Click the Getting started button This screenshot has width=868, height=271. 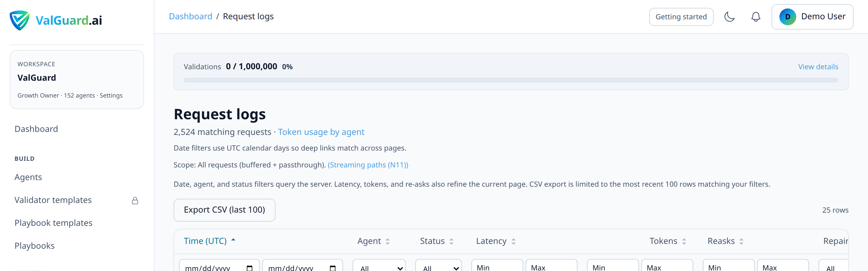tap(681, 17)
